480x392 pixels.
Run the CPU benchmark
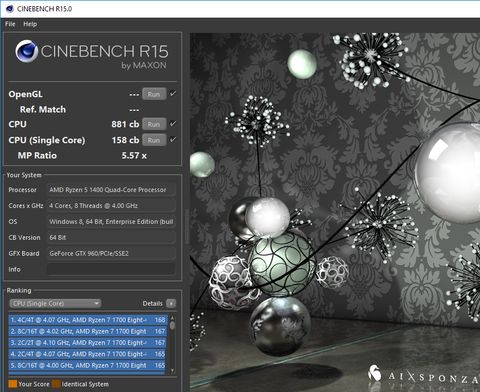tap(154, 124)
